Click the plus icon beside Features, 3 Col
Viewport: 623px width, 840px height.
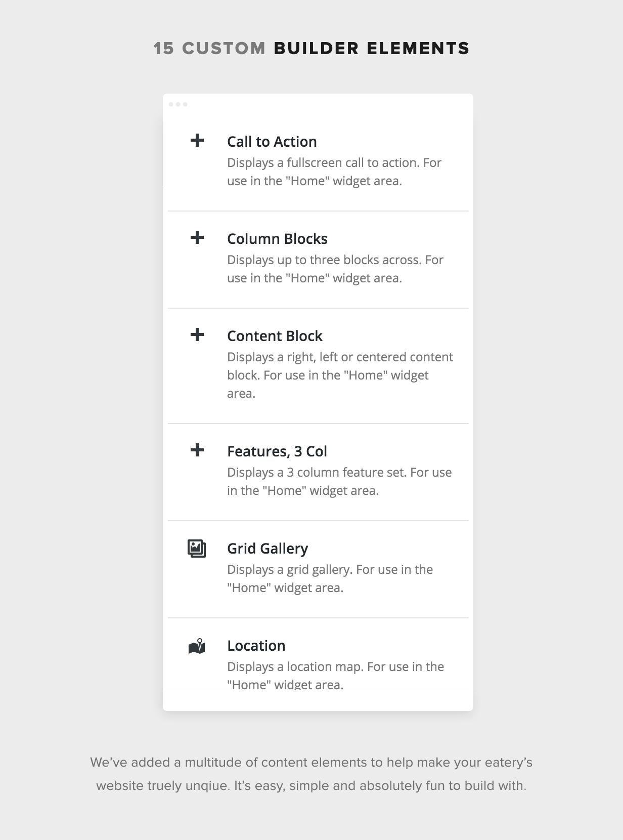[197, 450]
